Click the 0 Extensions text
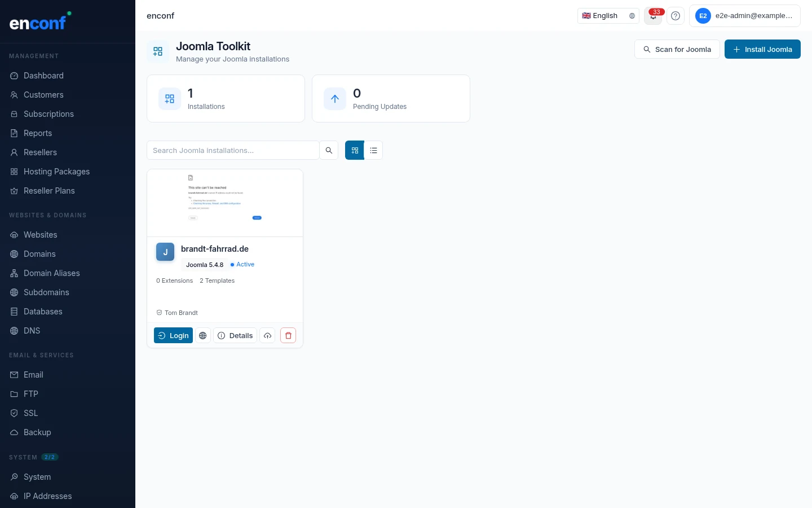Image resolution: width=812 pixels, height=508 pixels. click(174, 281)
